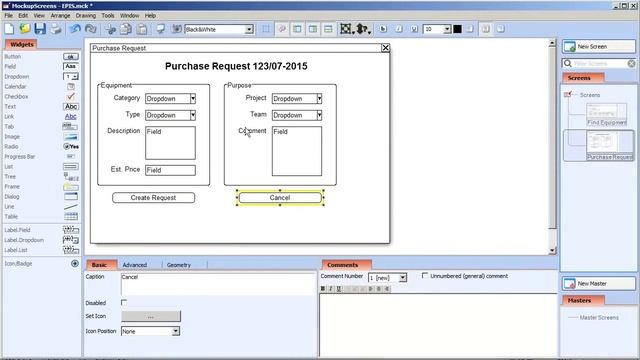
Task: Open the font size dropdown
Action: click(447, 29)
